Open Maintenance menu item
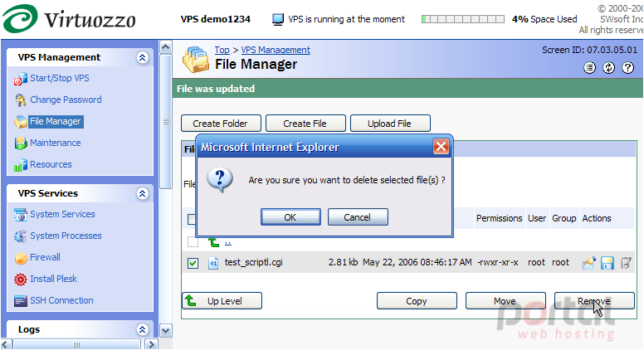This screenshot has height=350, width=644. point(56,143)
